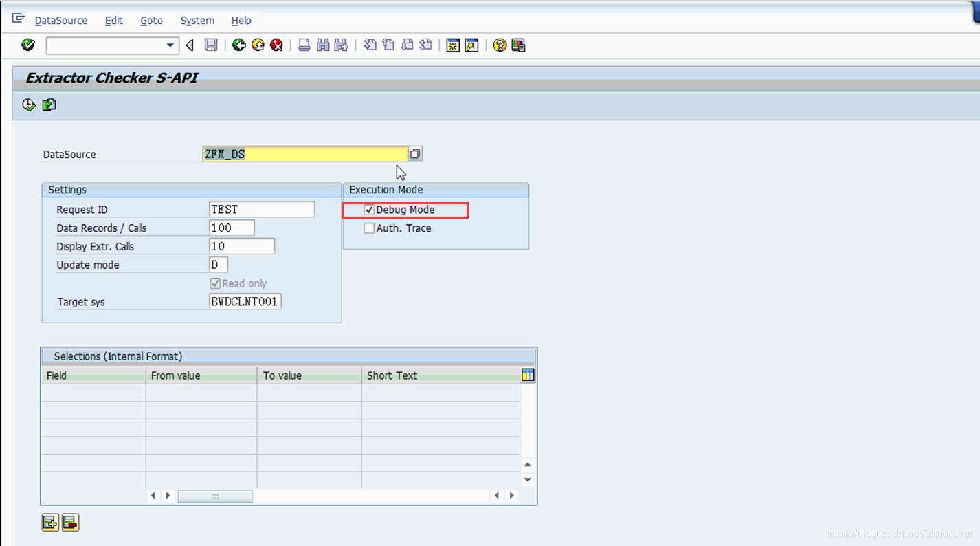Click the Print icon
980x546 pixels.
coord(304,45)
